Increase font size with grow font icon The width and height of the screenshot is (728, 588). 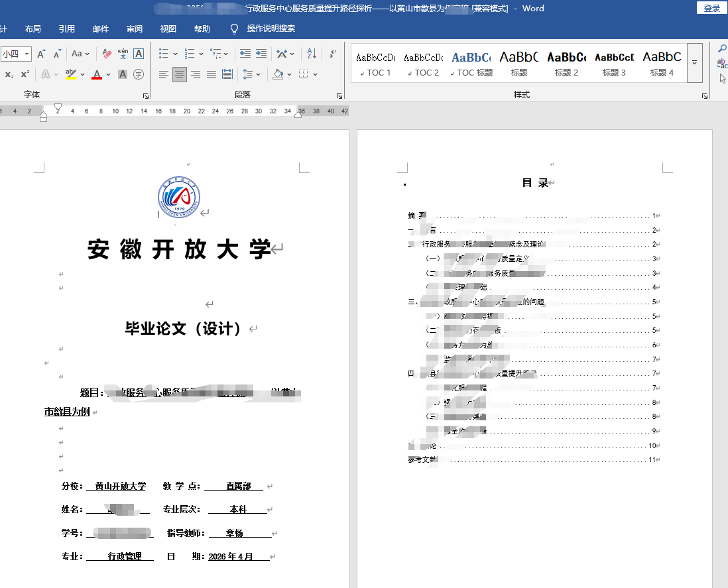41,54
